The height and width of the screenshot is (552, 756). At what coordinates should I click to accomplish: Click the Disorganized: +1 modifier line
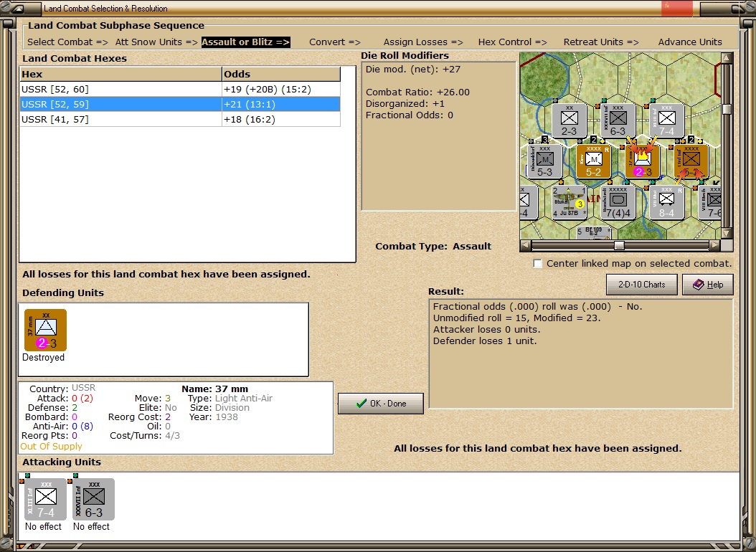(405, 103)
